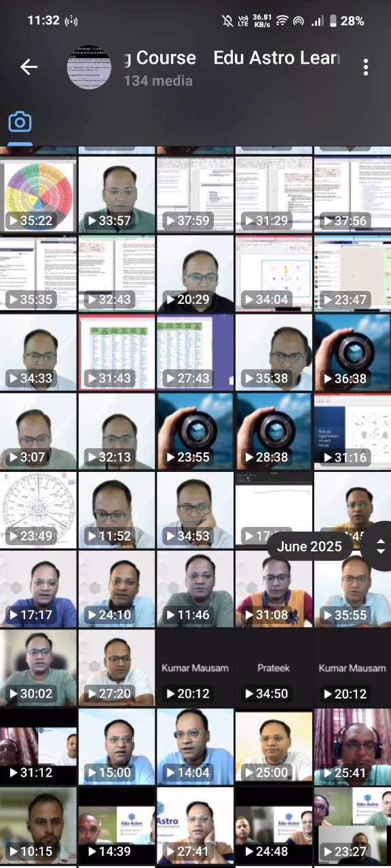
Task: Open the 31:16 slide video
Action: pos(352,431)
